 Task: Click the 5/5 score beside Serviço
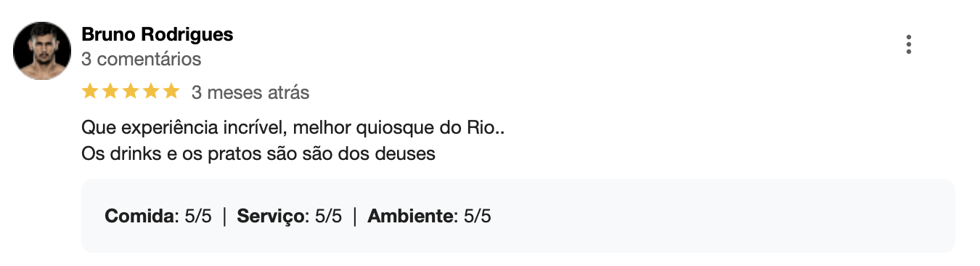(328, 216)
